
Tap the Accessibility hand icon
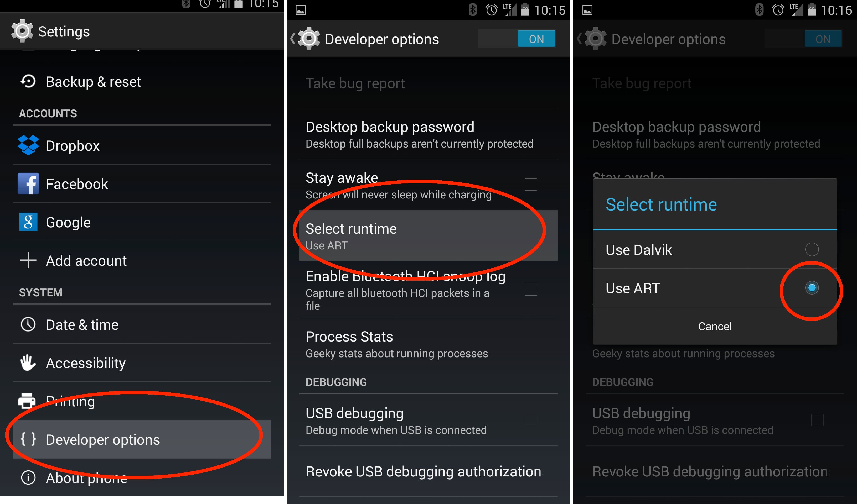[28, 363]
